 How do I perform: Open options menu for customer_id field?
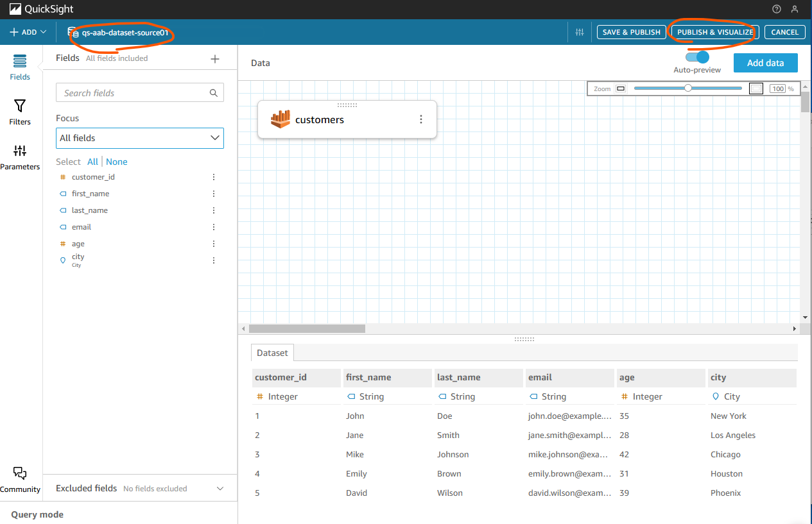tap(214, 177)
